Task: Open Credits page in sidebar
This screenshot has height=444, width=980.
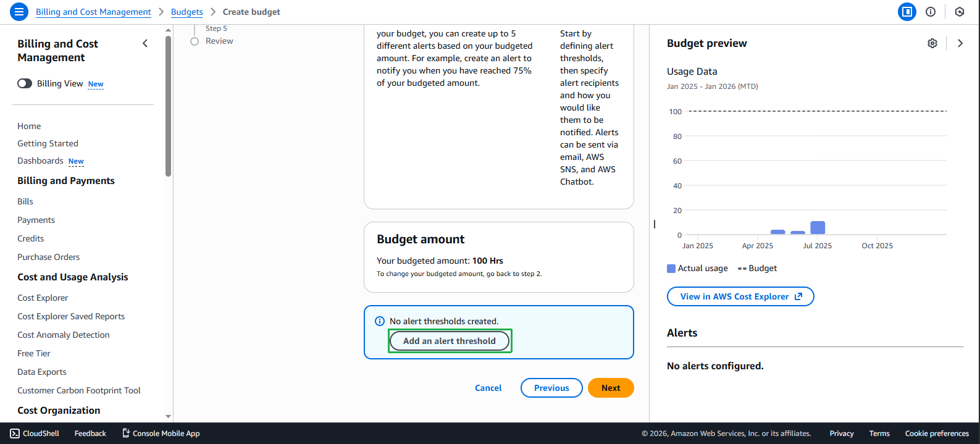Action: (30, 238)
